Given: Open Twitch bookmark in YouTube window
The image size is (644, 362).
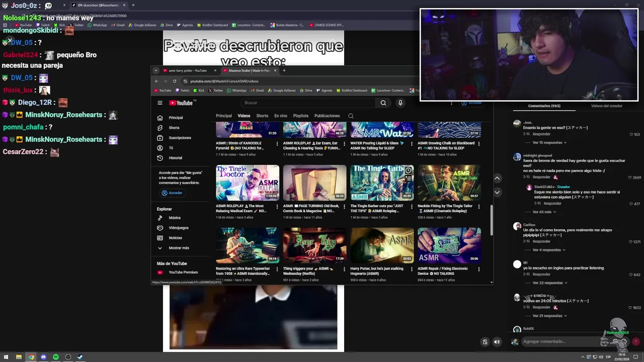Looking at the screenshot, I should click(x=182, y=90).
